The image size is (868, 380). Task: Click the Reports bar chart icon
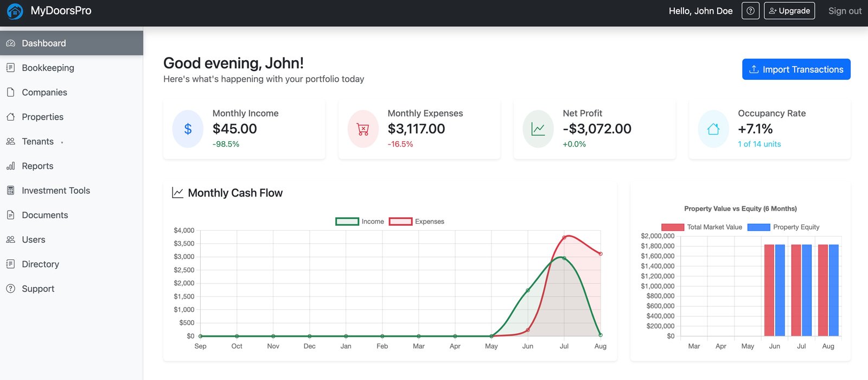10,166
